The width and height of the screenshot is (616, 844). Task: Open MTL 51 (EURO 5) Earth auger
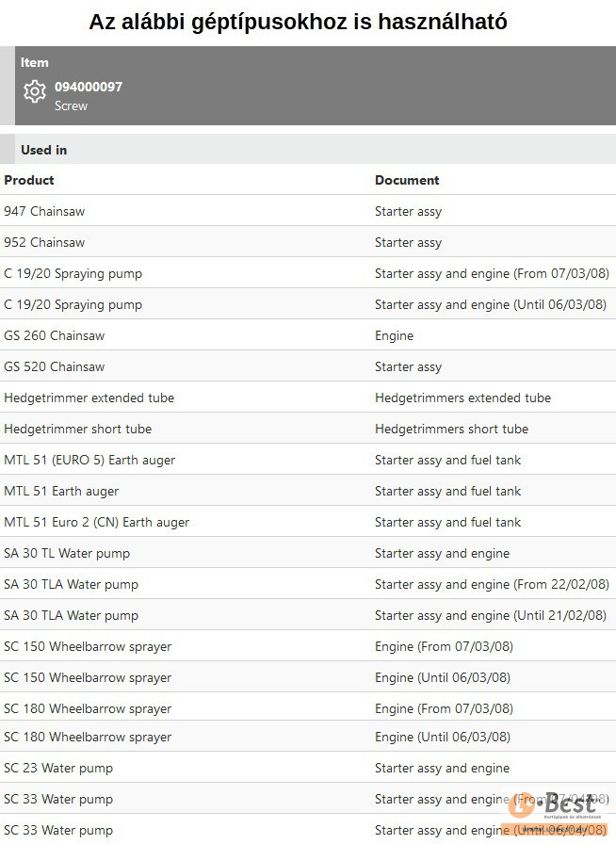point(89,460)
